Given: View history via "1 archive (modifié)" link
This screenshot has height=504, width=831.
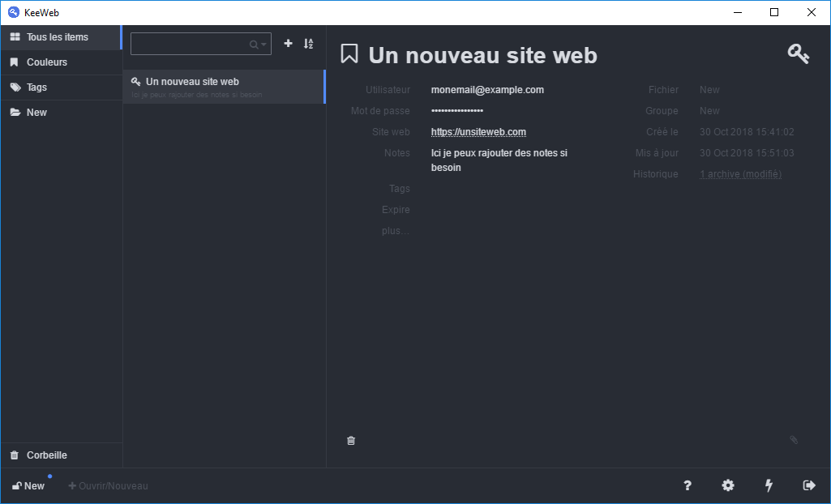Looking at the screenshot, I should (739, 173).
